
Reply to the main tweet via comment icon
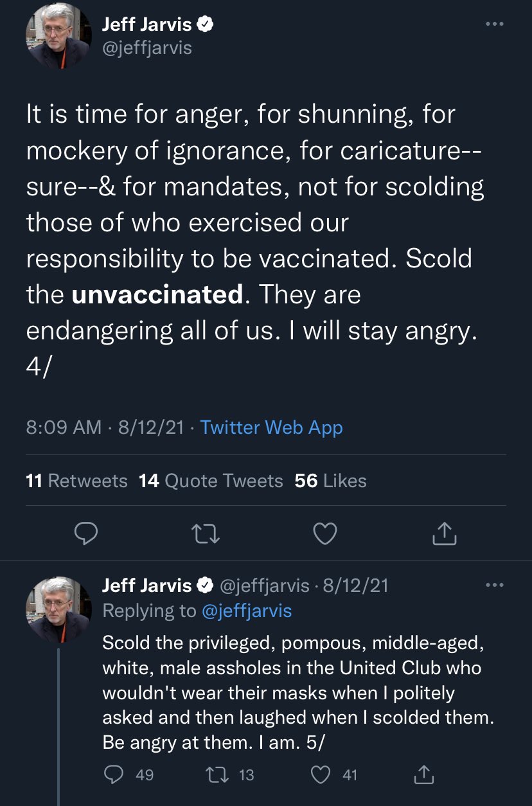tap(87, 532)
